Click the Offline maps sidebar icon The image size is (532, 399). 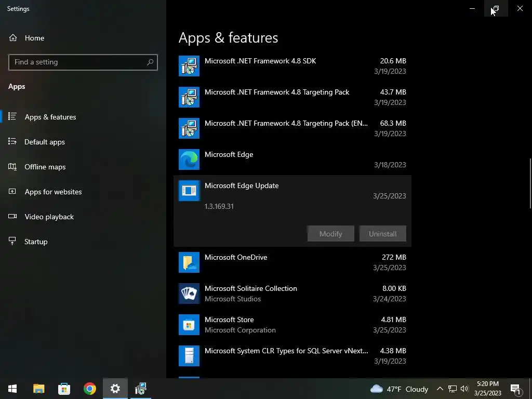point(12,167)
